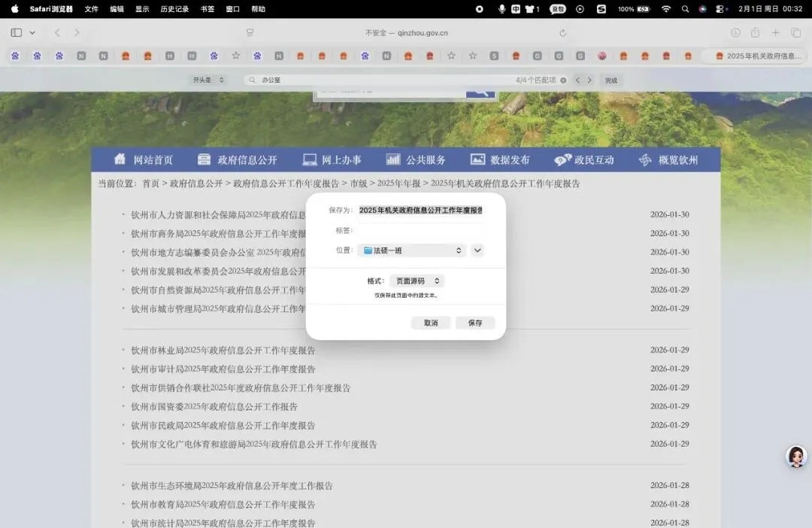The width and height of the screenshot is (812, 528).
Task: Click the 保存为 filename field
Action: click(421, 211)
